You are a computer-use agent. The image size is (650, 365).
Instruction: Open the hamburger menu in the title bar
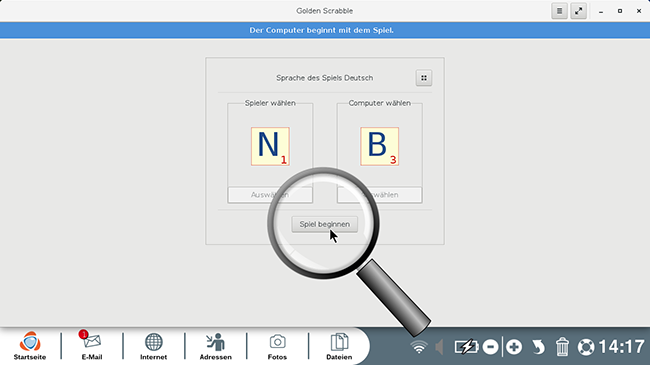click(559, 11)
